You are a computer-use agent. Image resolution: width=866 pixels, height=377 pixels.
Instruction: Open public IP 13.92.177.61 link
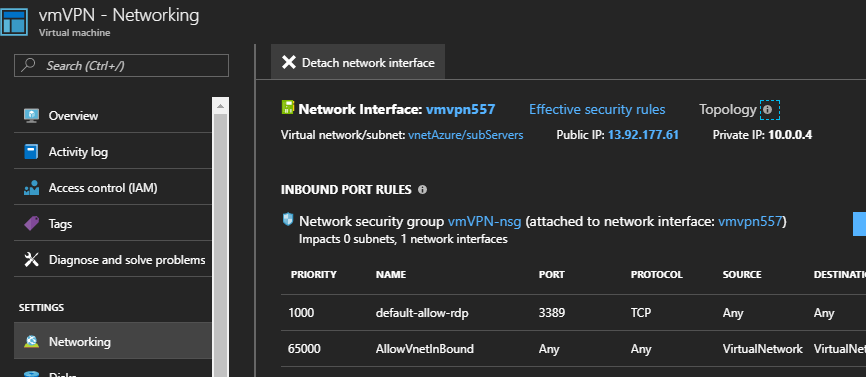tap(643, 135)
